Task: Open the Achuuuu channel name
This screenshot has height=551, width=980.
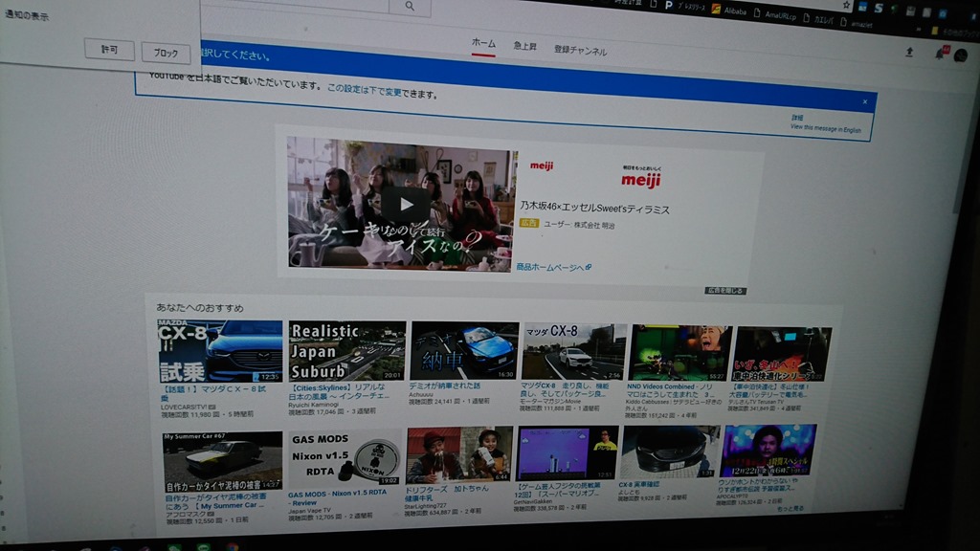Action: [421, 395]
